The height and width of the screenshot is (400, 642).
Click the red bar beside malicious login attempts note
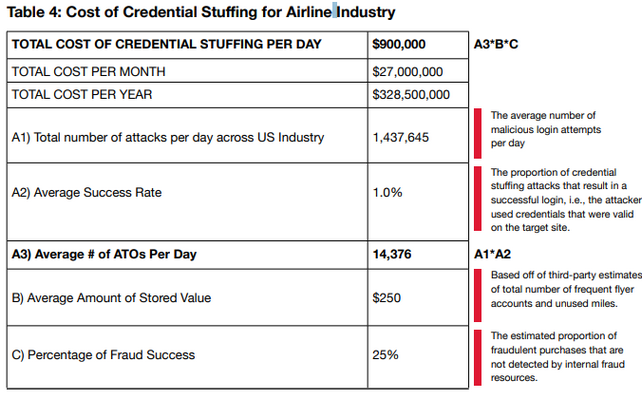[477, 133]
